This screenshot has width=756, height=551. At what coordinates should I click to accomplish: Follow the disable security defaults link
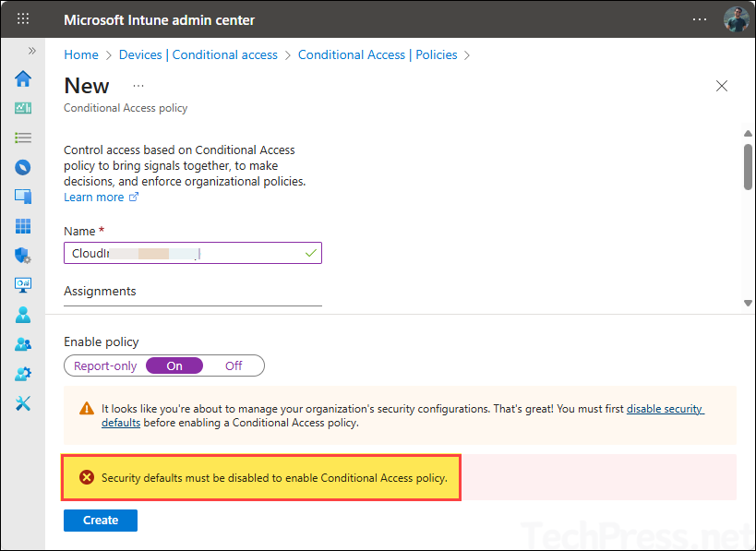pos(665,408)
